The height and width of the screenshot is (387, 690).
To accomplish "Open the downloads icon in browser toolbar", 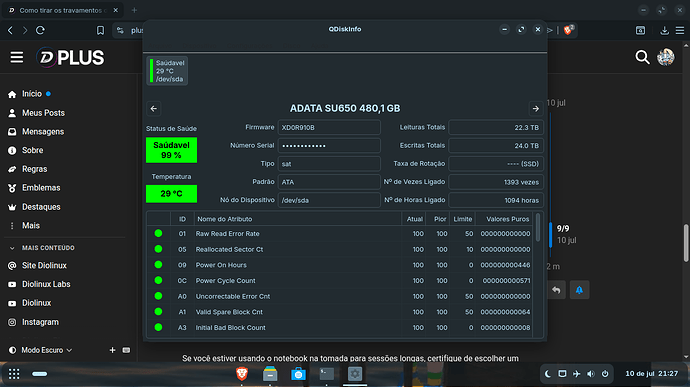I will point(664,30).
